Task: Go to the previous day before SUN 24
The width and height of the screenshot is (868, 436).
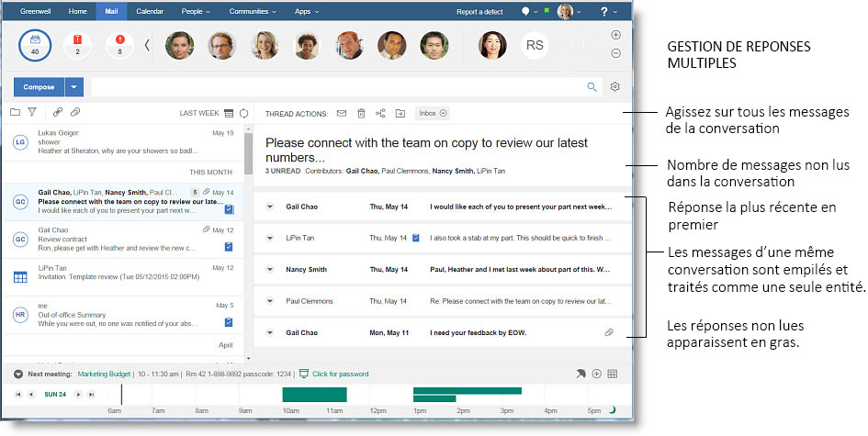Action: coord(31,395)
